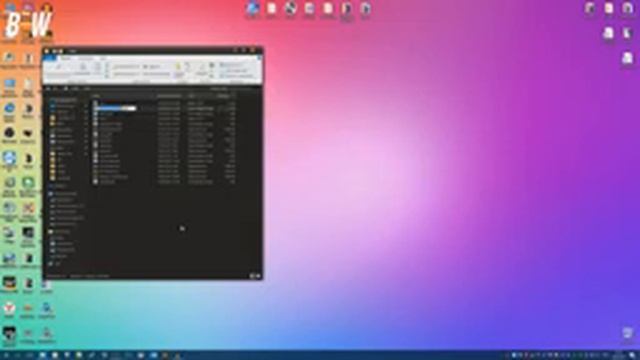Click the highlighted rename field in the file list
The width and height of the screenshot is (640, 360).
coord(117,109)
